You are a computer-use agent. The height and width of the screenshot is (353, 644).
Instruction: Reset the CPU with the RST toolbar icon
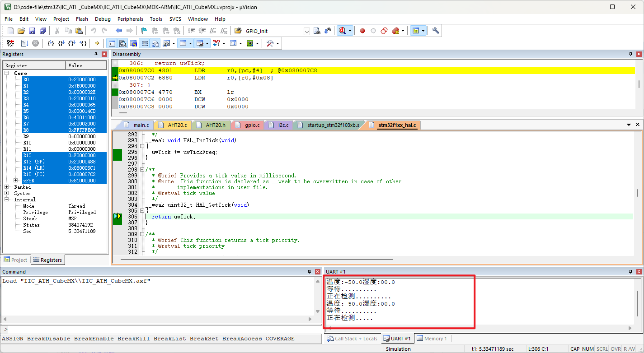pos(10,43)
